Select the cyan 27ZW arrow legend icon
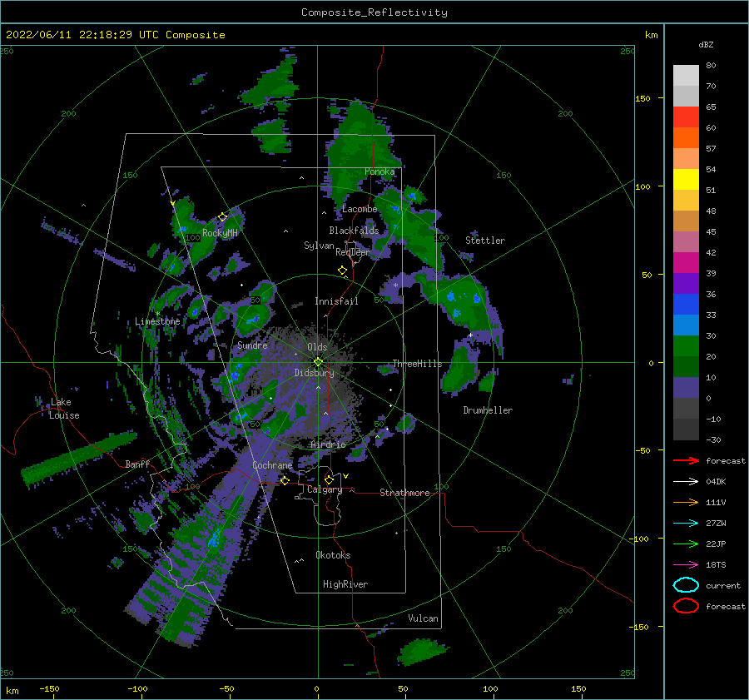 (686, 524)
